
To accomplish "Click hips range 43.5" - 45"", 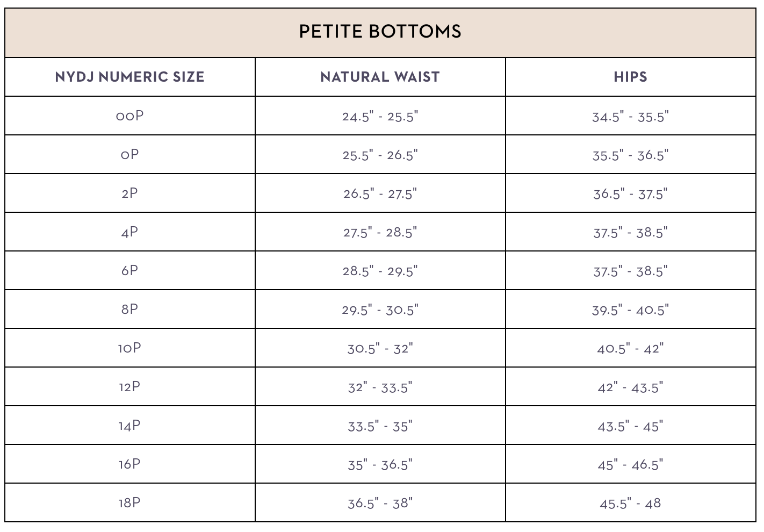I will point(630,426).
